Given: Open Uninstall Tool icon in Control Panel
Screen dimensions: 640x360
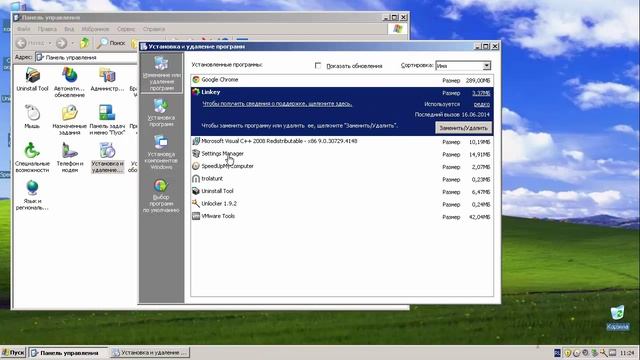Looking at the screenshot, I should click(x=32, y=80).
